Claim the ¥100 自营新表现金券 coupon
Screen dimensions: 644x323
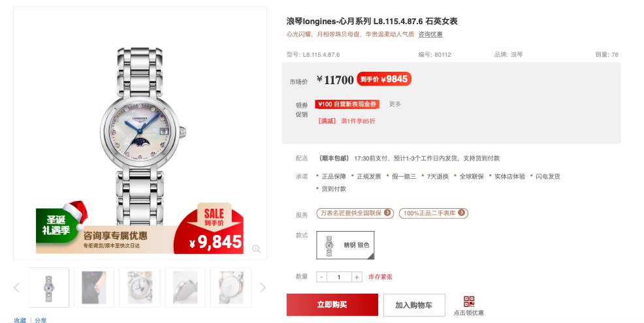347,104
